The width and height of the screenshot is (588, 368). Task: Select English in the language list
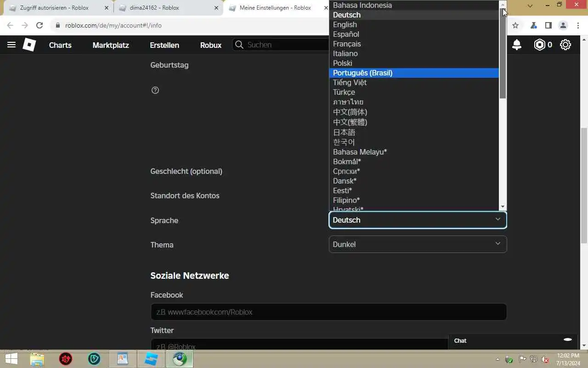[x=414, y=24]
